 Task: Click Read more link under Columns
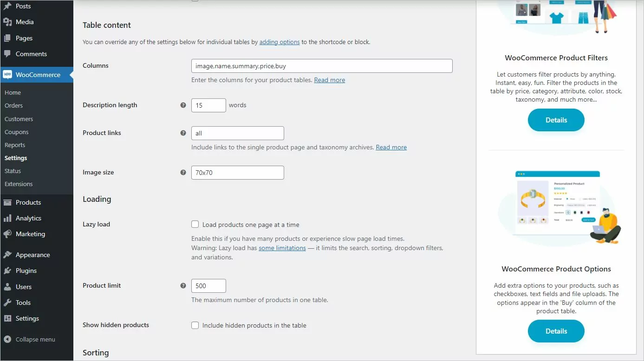tap(330, 80)
